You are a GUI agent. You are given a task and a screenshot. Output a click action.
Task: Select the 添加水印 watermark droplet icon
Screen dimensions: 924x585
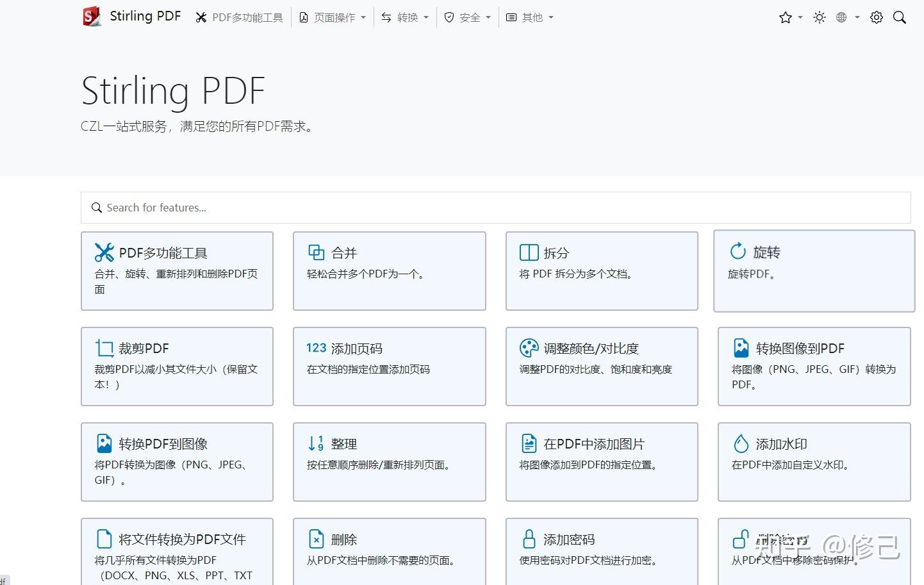(741, 443)
